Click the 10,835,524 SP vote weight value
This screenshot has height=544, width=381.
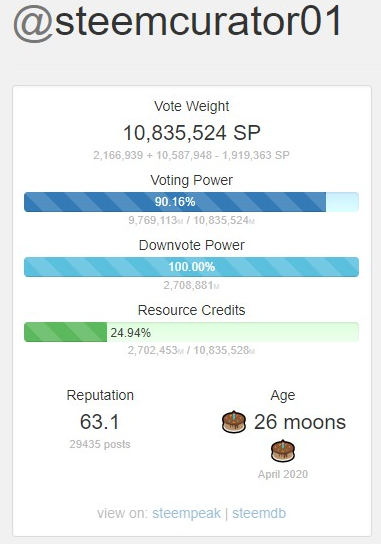pyautogui.click(x=192, y=133)
